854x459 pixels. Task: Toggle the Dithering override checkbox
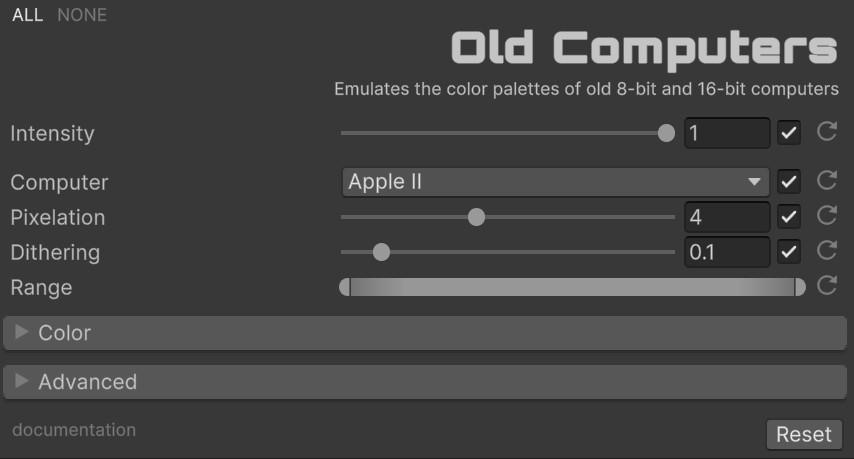coord(789,252)
